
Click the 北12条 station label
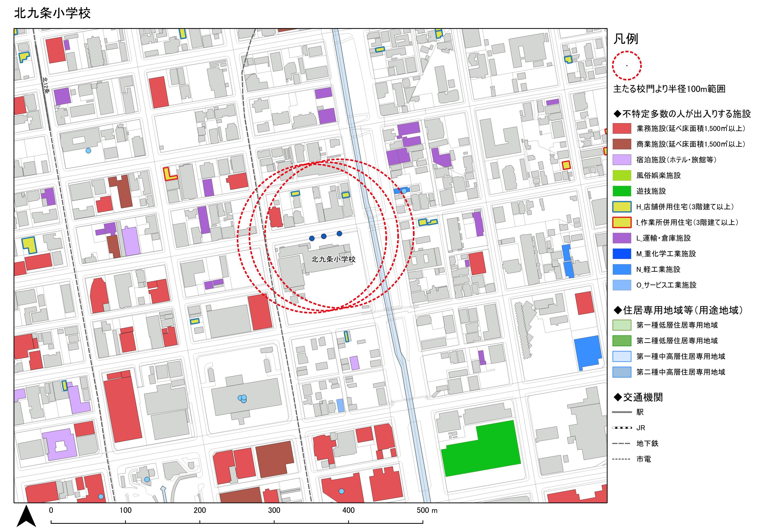tap(46, 85)
